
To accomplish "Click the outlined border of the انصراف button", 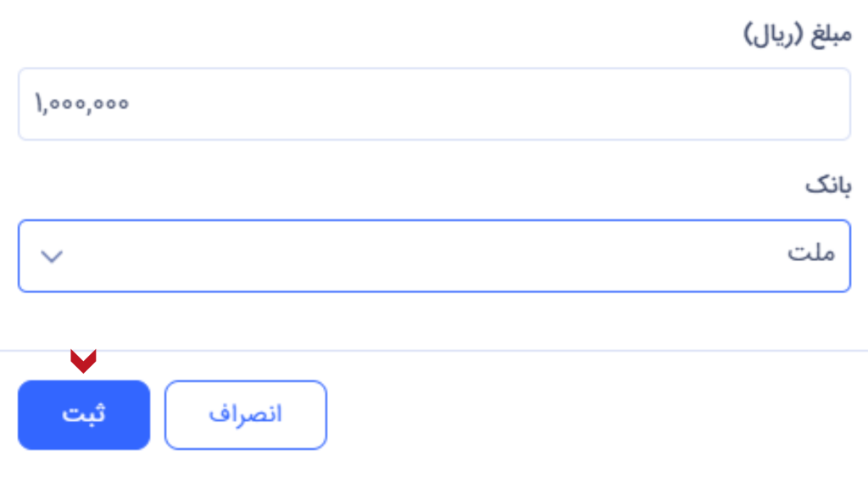I will (x=245, y=381).
